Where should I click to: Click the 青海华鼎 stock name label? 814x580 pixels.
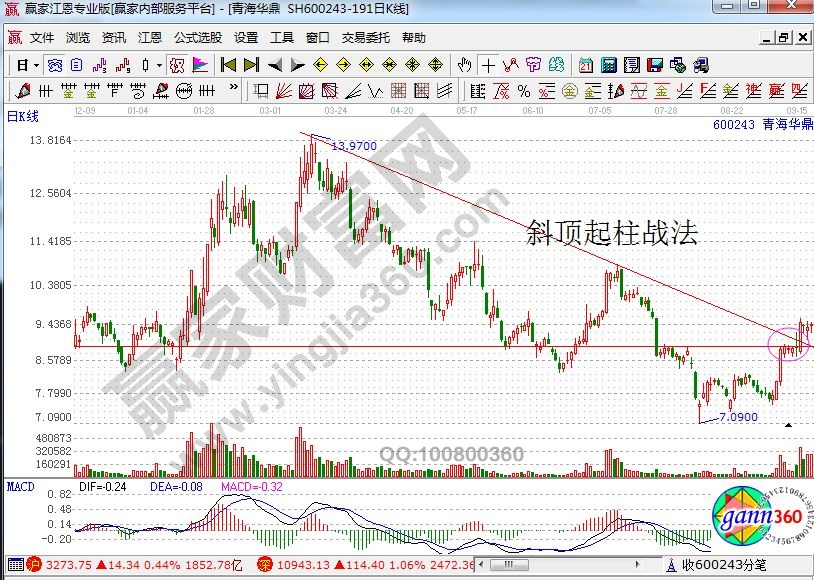786,125
